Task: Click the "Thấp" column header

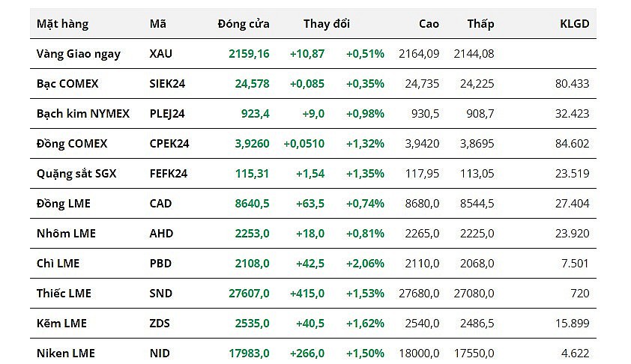Action: (x=480, y=24)
